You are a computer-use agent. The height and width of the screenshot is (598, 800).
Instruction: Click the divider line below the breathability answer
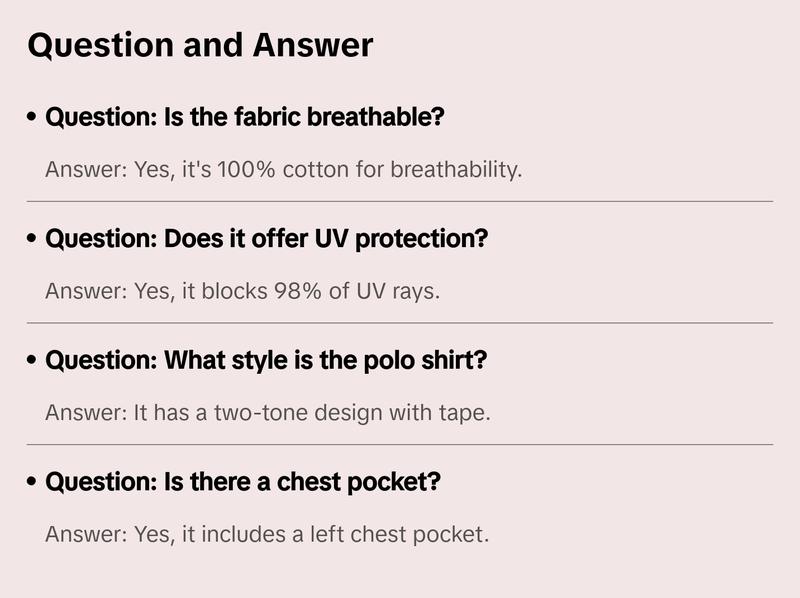point(400,201)
